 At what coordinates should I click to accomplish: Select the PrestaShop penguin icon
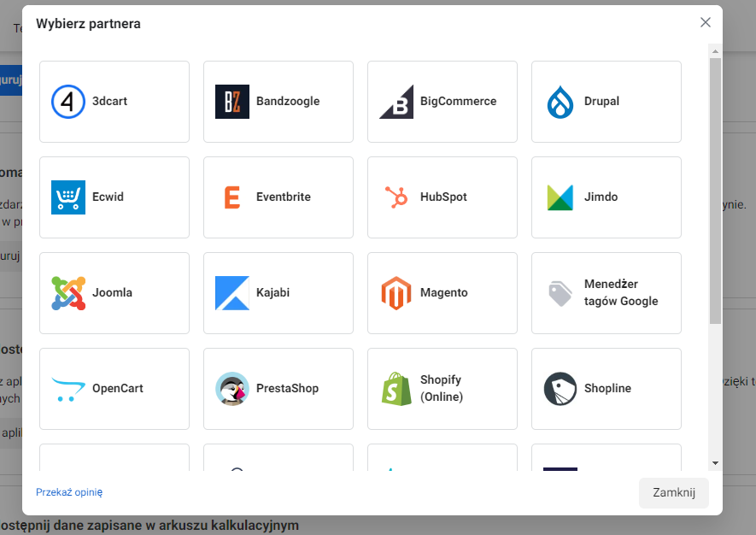[232, 389]
